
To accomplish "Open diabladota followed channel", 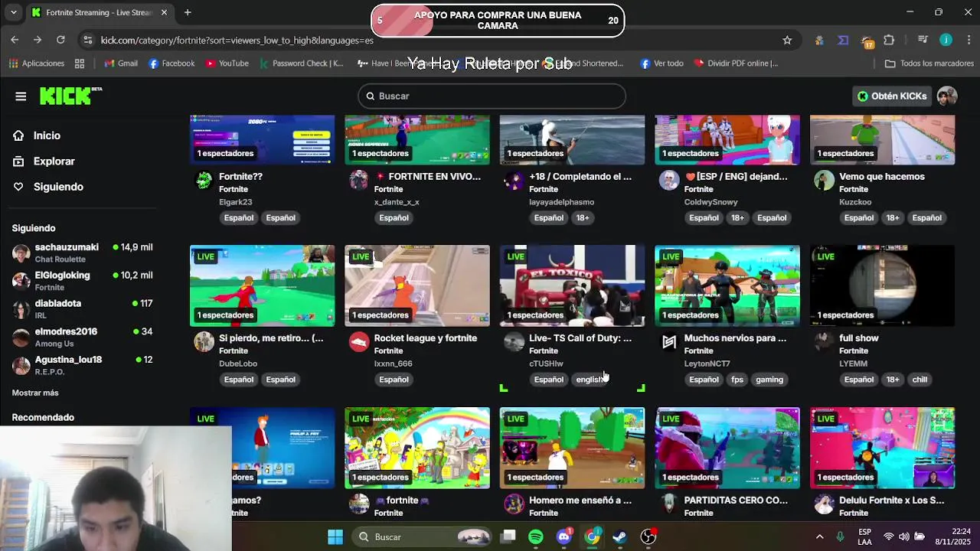I will tap(82, 309).
